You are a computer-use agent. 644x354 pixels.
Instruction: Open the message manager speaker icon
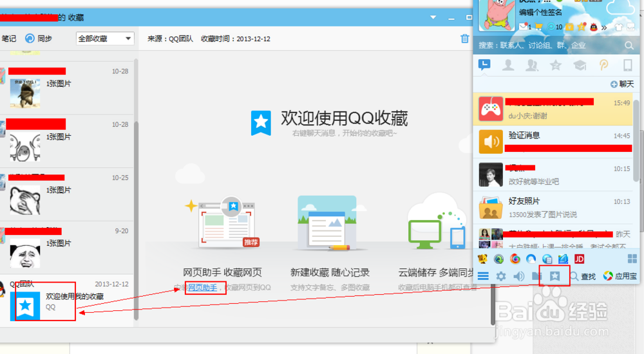pos(518,276)
